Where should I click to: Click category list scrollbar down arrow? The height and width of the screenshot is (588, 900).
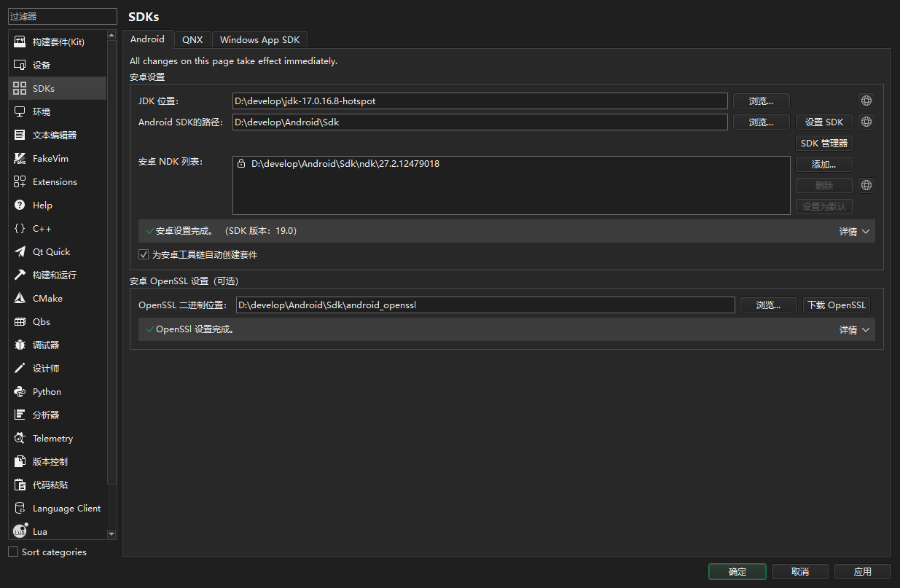pyautogui.click(x=111, y=534)
